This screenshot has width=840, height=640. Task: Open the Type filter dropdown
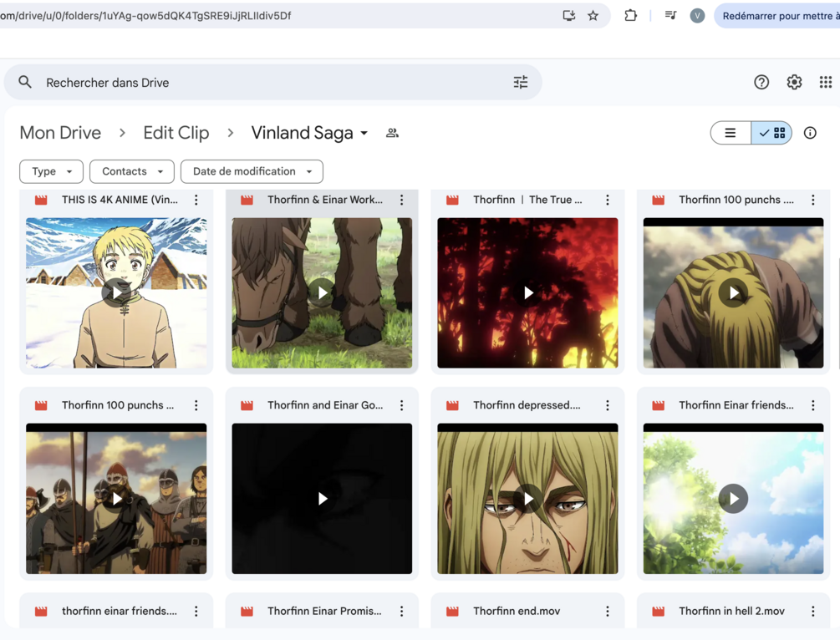(52, 171)
